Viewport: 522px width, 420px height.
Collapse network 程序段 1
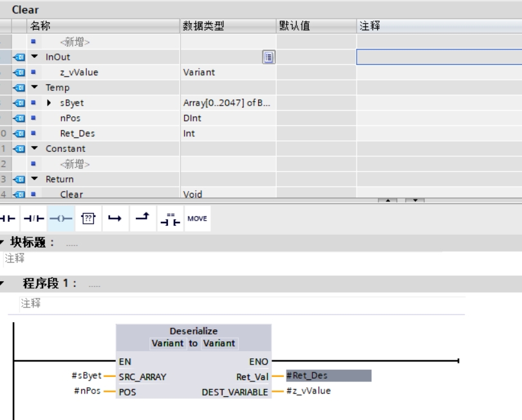click(3, 284)
